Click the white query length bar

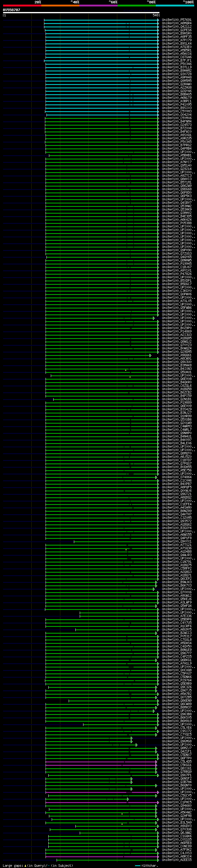coord(81,12)
